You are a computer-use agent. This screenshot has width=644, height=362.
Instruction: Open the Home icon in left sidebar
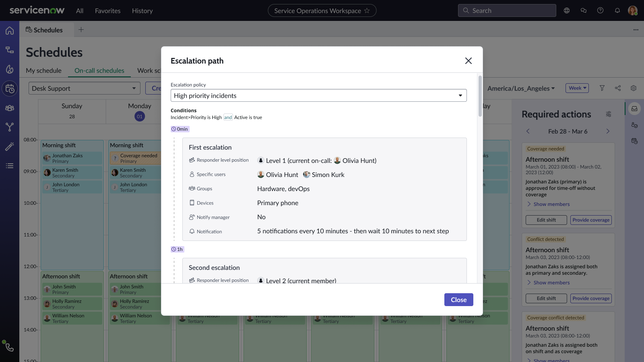(10, 31)
